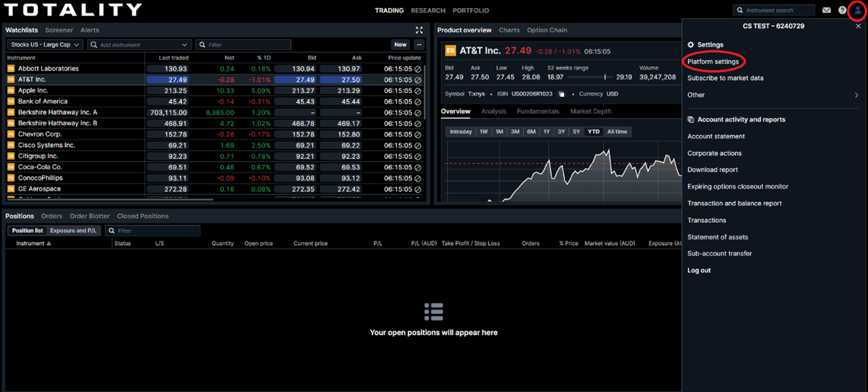
Task: Switch to the Fundamentals tab
Action: 538,112
